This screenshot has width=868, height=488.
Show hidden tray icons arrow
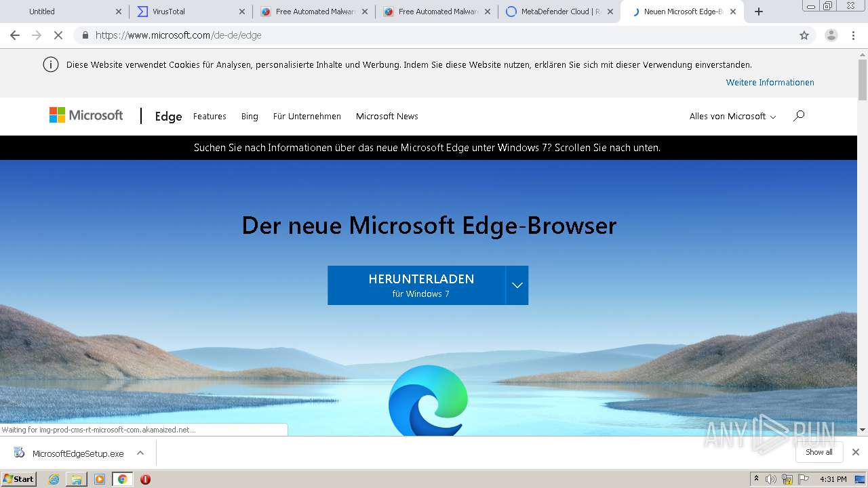[x=756, y=479]
